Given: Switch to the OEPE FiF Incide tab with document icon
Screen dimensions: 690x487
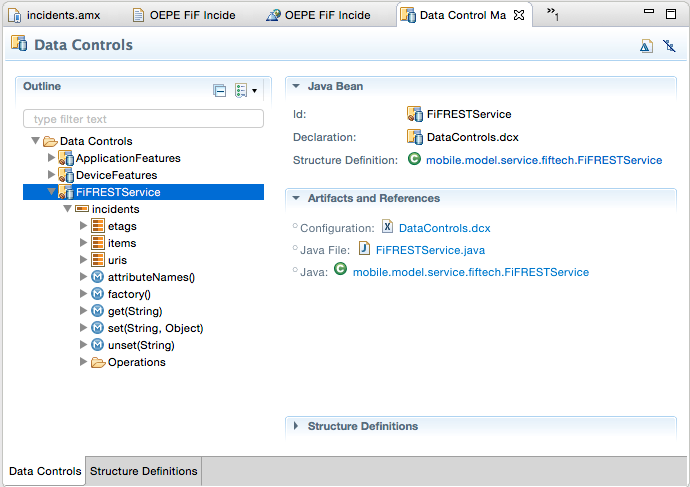Looking at the screenshot, I should [x=184, y=15].
